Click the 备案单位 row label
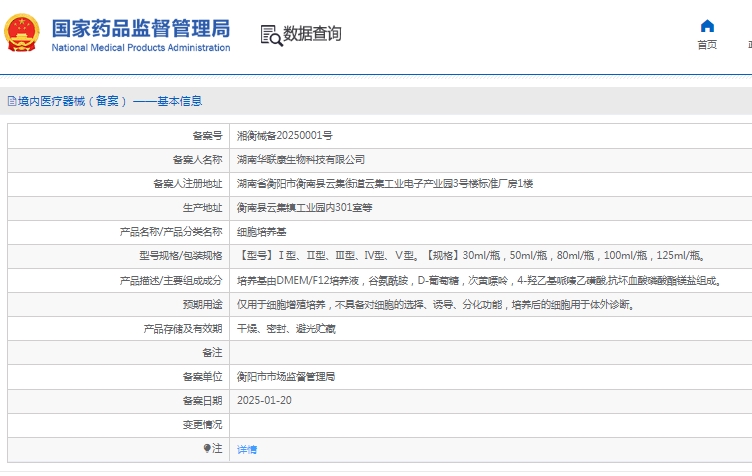 click(x=202, y=377)
